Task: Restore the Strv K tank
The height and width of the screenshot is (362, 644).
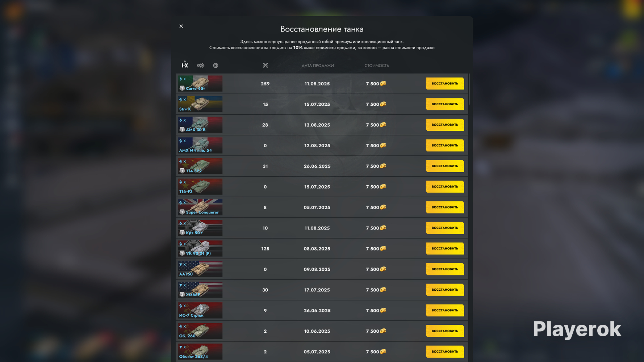Action: (x=445, y=104)
